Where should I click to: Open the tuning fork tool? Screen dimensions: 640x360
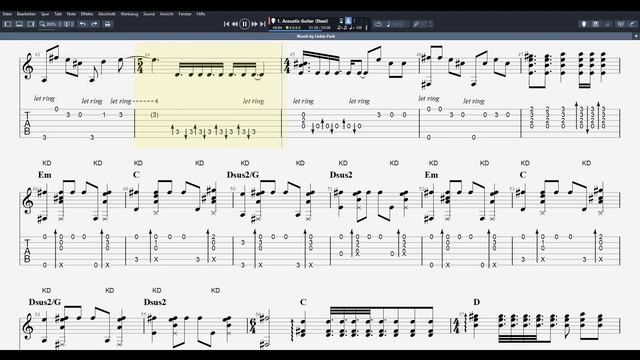coord(416,24)
